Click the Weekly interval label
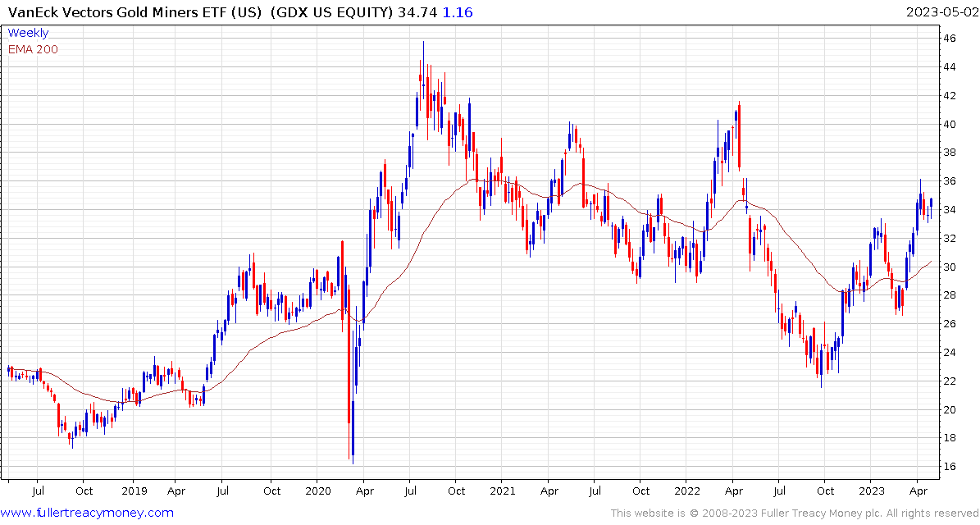 tap(28, 33)
